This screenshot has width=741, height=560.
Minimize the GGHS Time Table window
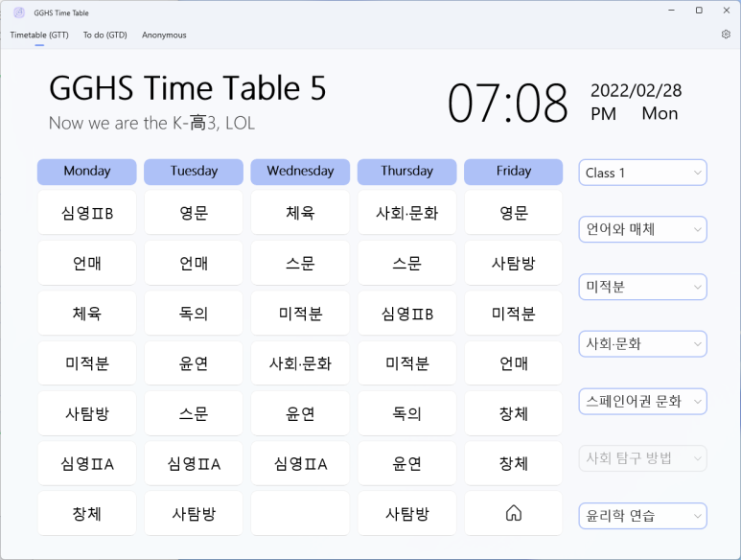(672, 11)
